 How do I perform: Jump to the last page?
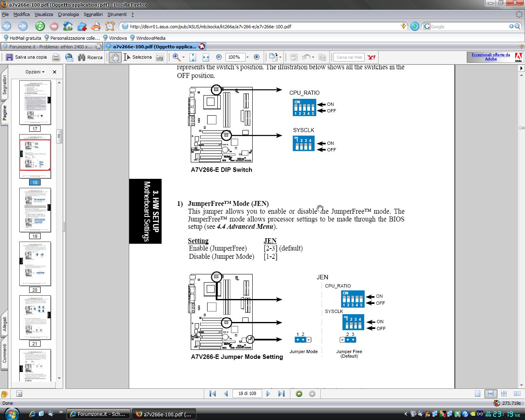(281, 394)
